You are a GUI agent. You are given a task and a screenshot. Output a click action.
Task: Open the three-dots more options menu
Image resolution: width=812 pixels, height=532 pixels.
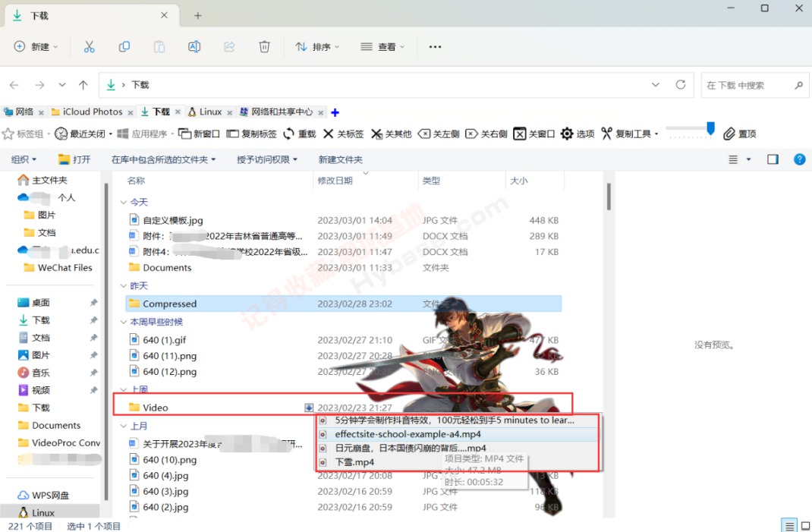[435, 46]
